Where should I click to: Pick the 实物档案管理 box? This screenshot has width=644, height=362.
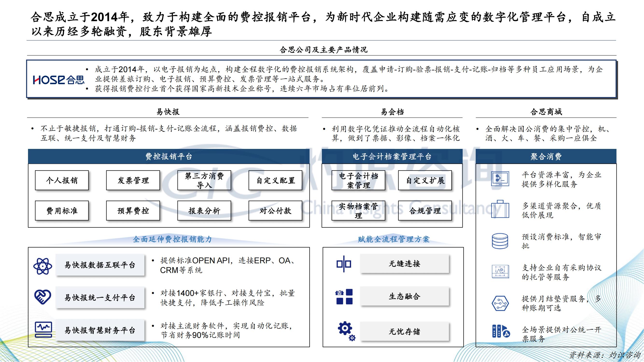pyautogui.click(x=358, y=211)
